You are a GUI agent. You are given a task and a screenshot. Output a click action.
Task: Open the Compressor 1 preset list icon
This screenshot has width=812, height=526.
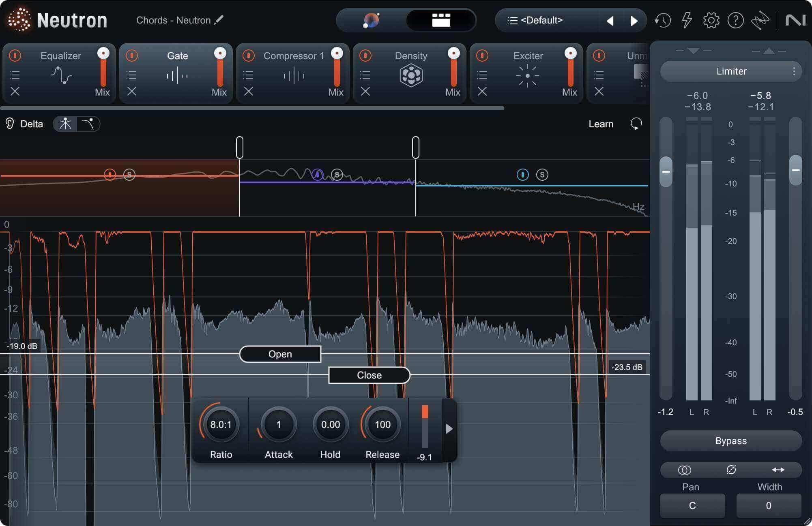pyautogui.click(x=248, y=75)
